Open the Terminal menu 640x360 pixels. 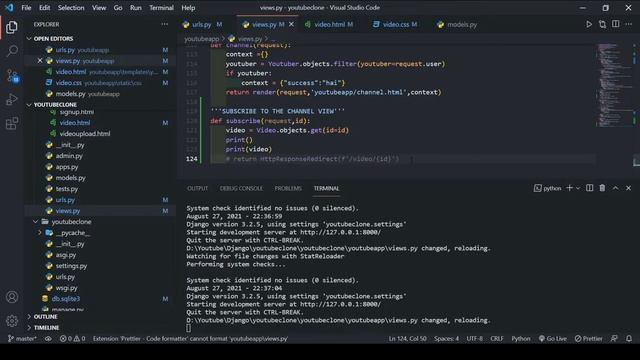pos(161,8)
